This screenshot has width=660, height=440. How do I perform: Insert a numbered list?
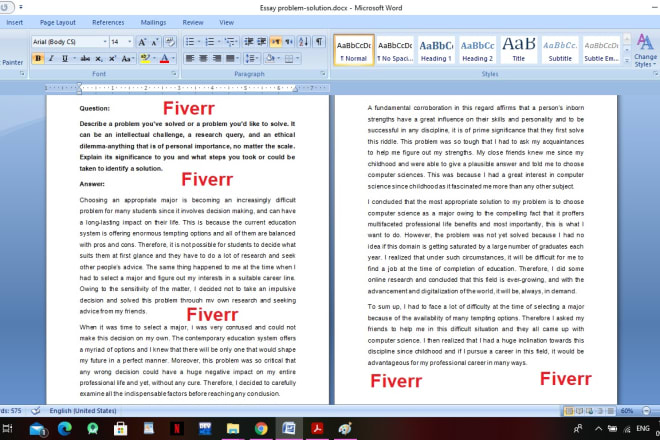pyautogui.click(x=210, y=41)
